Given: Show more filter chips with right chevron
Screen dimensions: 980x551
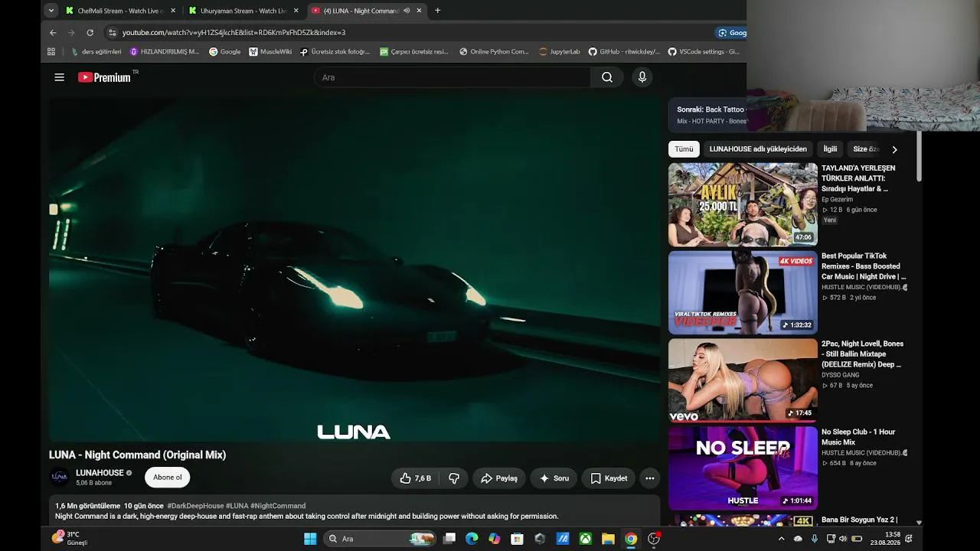Looking at the screenshot, I should click(894, 149).
